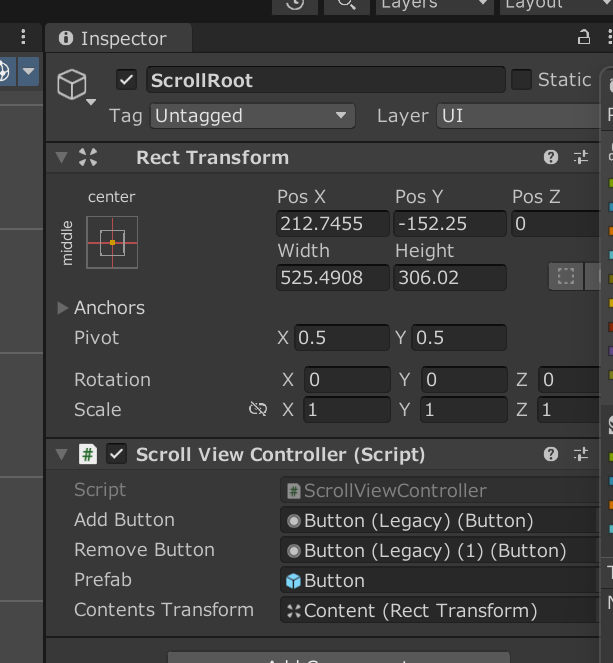
Task: Click the Rect Transform title
Action: point(213,158)
